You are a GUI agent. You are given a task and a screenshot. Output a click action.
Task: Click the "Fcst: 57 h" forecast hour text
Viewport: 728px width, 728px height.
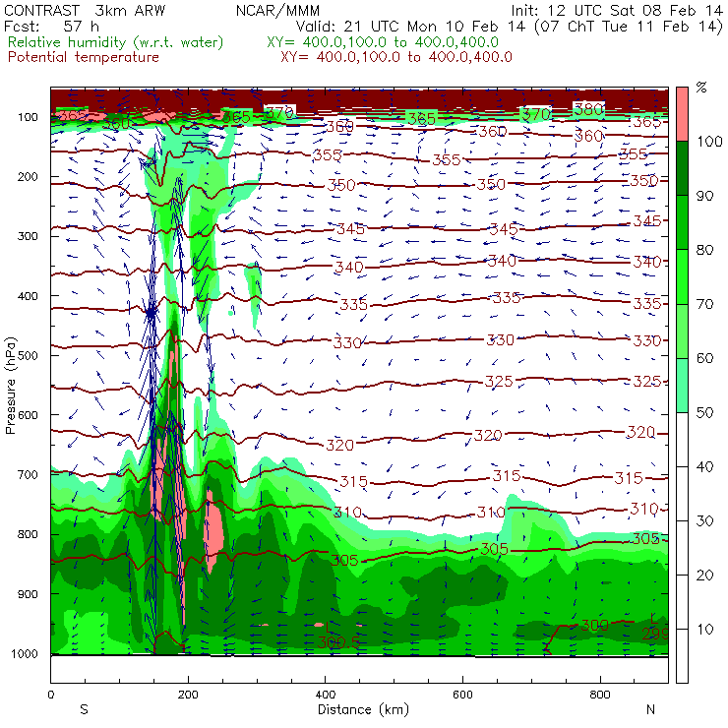tap(51, 27)
